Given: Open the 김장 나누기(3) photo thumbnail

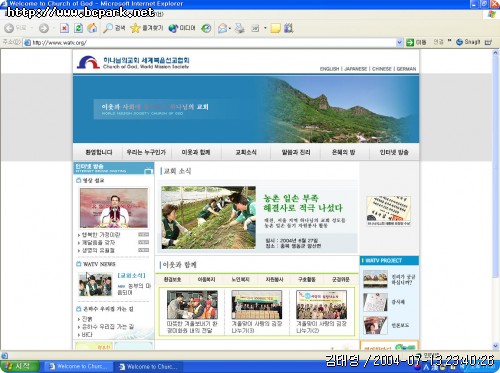Looking at the screenshot, I should click(257, 305).
